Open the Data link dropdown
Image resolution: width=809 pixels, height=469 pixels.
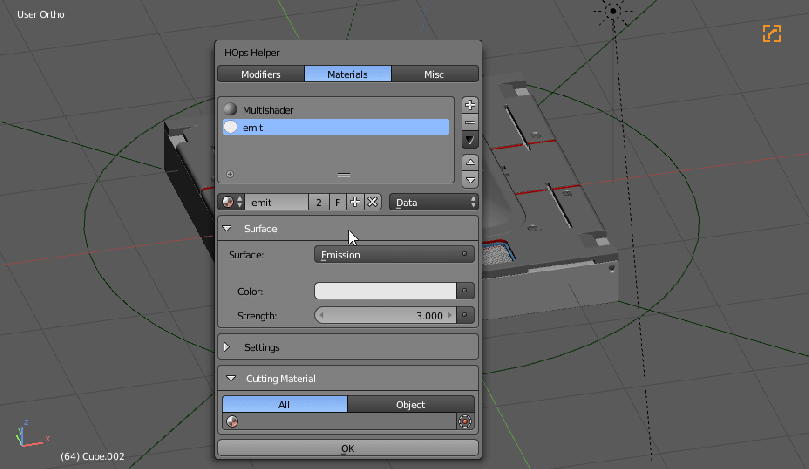click(x=433, y=202)
